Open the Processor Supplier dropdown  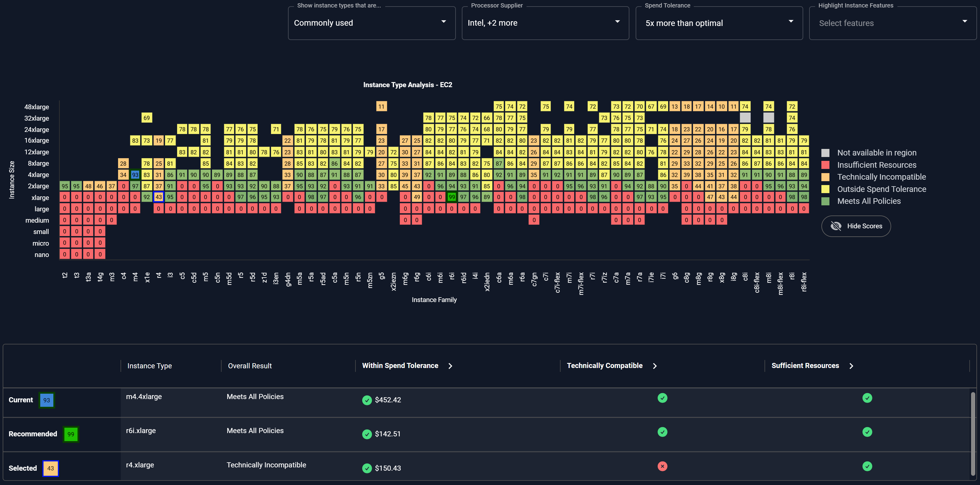tap(545, 23)
